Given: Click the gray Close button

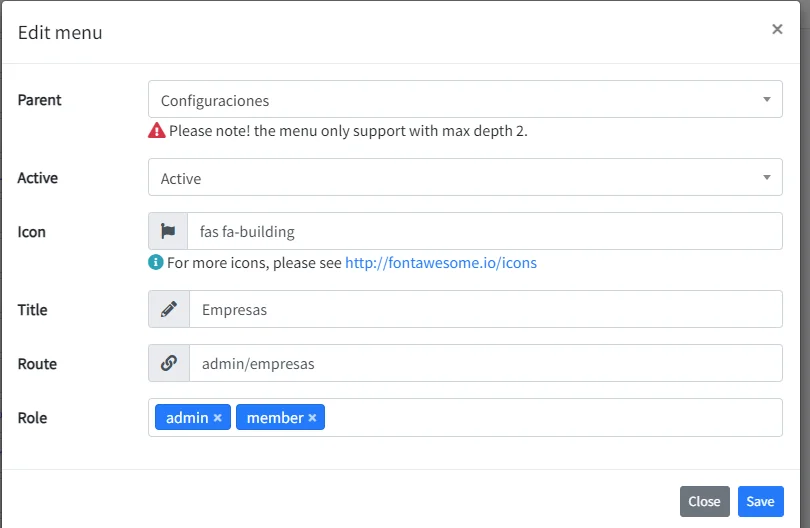Looking at the screenshot, I should pyautogui.click(x=705, y=501).
